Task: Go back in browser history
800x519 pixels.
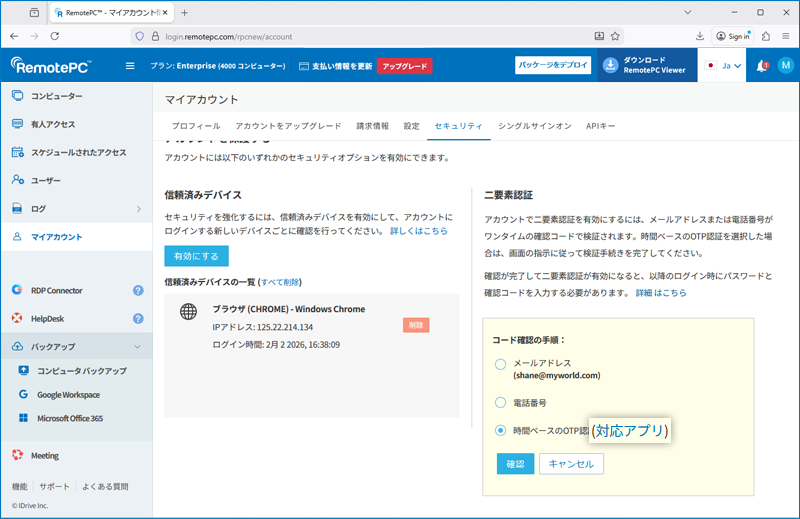Action: 14,36
